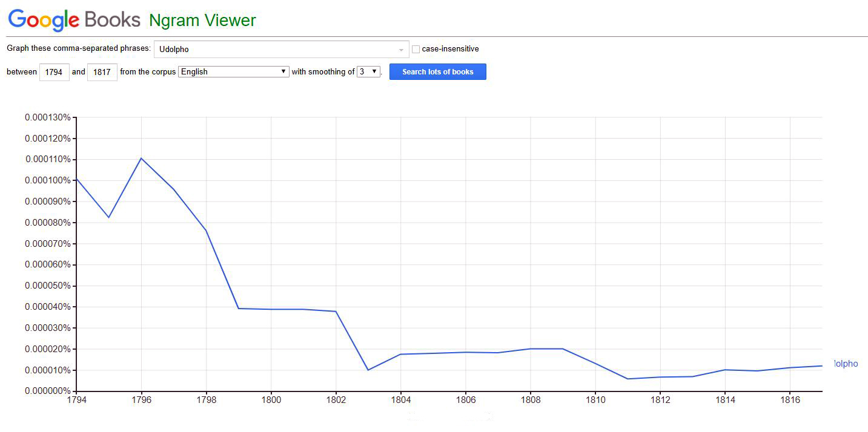Click the 1808 x-axis year label
The image size is (868, 432).
(x=530, y=400)
